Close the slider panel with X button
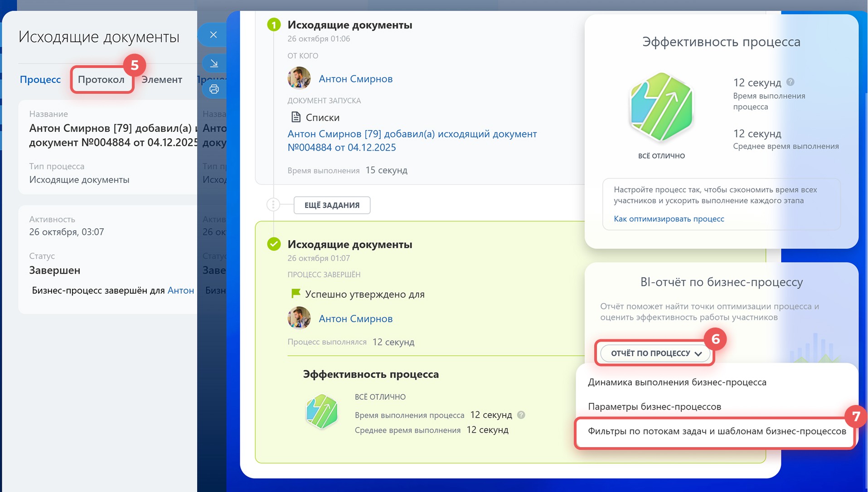This screenshot has height=492, width=868. point(213,35)
